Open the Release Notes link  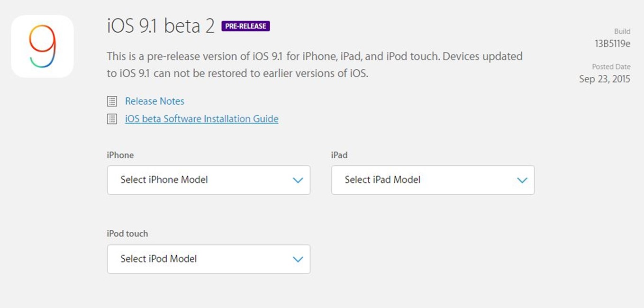pos(154,101)
